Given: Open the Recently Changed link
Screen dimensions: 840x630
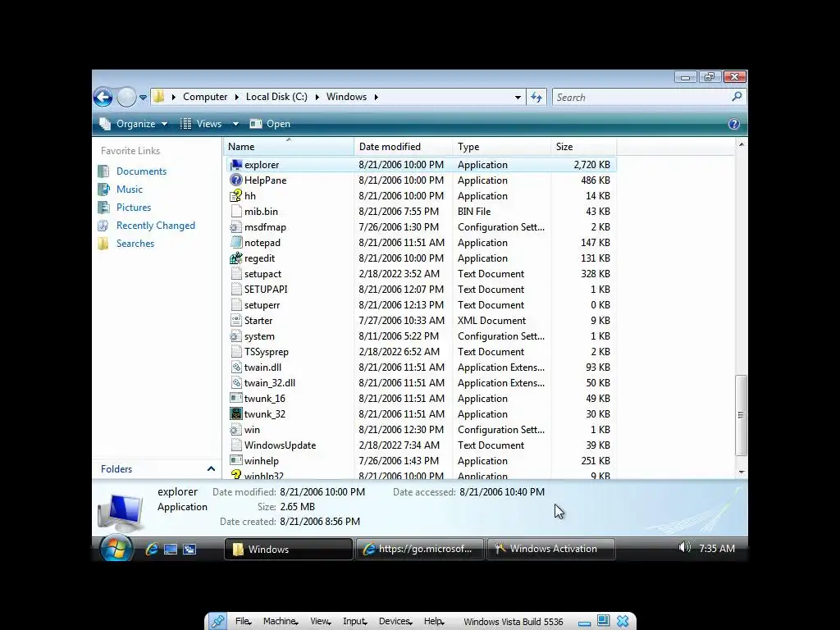Looking at the screenshot, I should click(156, 226).
